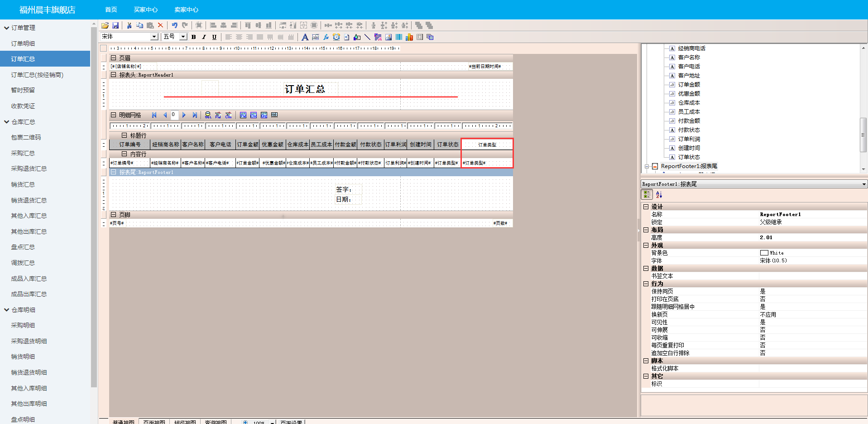Click the White background color swatch
The width and height of the screenshot is (868, 424).
[x=764, y=253]
